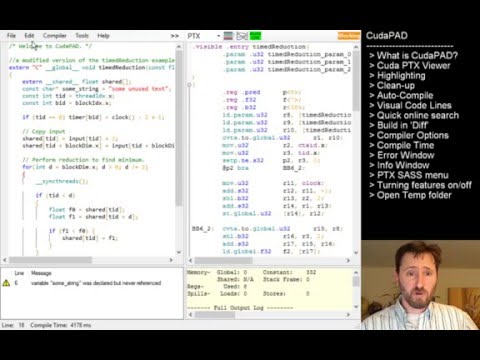Screen dimensions: 480x360
Task: Open the Compiler menu
Action: click(x=55, y=36)
